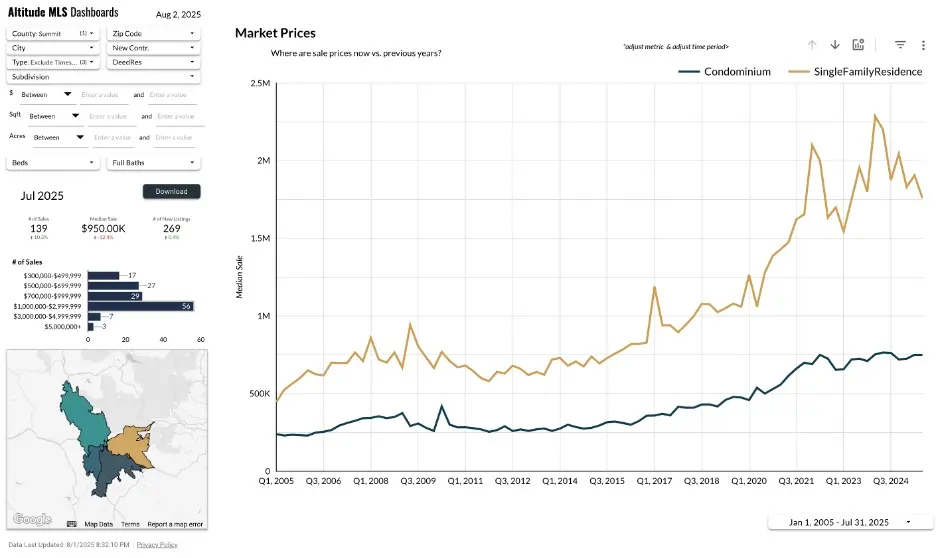936x558 pixels.
Task: Click the $700,000-$999,999 sales bar
Action: coord(115,295)
